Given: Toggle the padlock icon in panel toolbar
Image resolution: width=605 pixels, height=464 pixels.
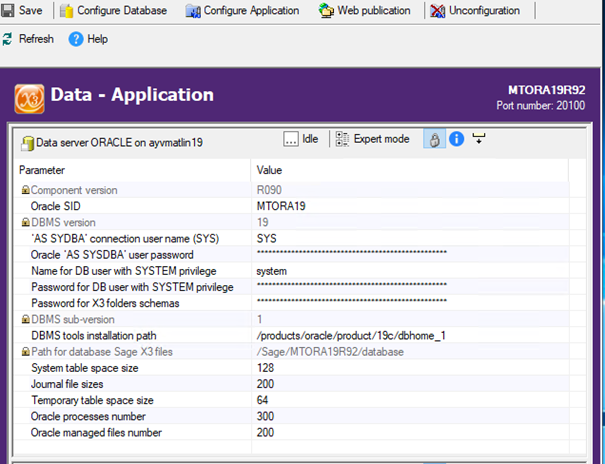Looking at the screenshot, I should click(434, 140).
